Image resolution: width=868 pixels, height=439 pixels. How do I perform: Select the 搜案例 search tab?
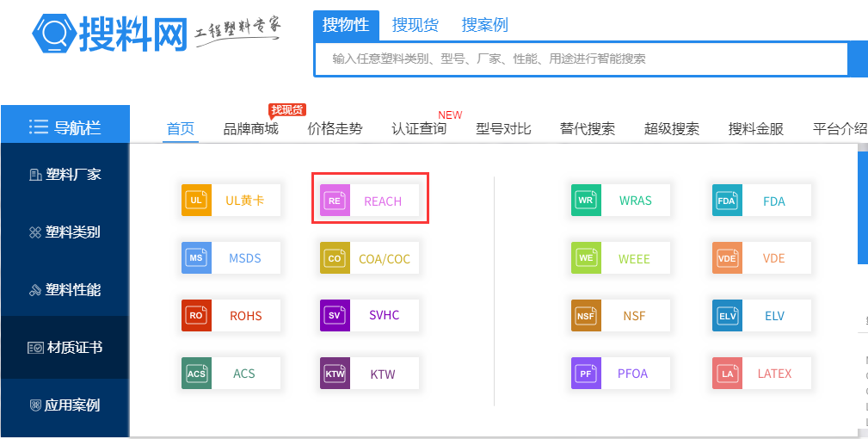[x=484, y=25]
